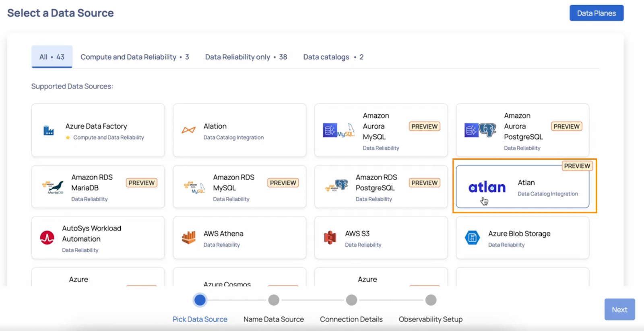Click the Amazon RDS MySQL icon
The width and height of the screenshot is (644, 331).
point(194,187)
